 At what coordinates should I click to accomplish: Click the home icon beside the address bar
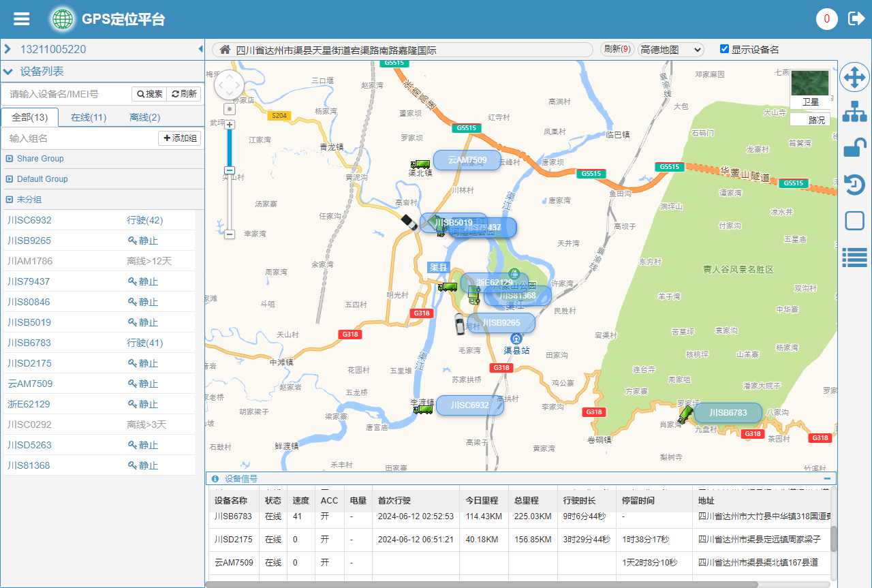224,50
